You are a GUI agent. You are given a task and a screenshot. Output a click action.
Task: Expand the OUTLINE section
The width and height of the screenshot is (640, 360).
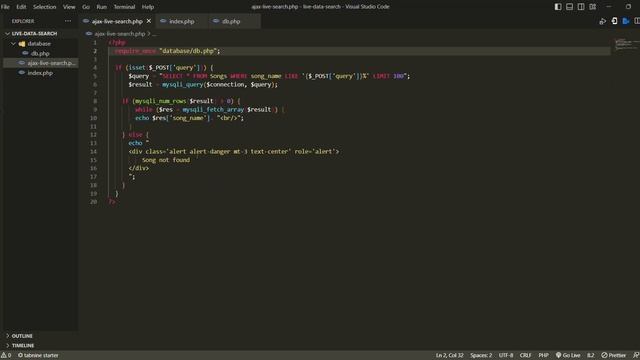point(22,336)
